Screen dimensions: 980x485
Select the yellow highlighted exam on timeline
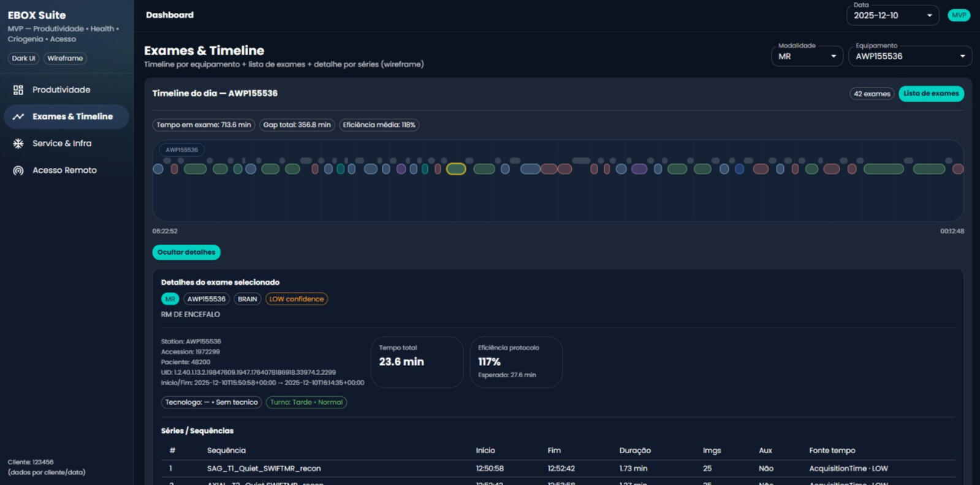456,169
